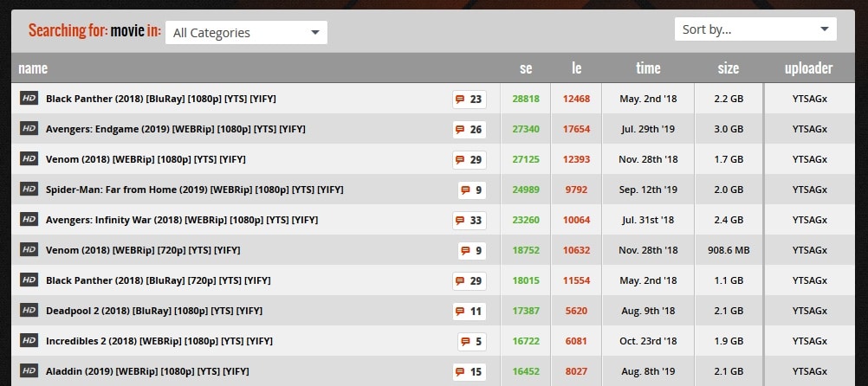Open the All Categories dropdown

(x=246, y=33)
